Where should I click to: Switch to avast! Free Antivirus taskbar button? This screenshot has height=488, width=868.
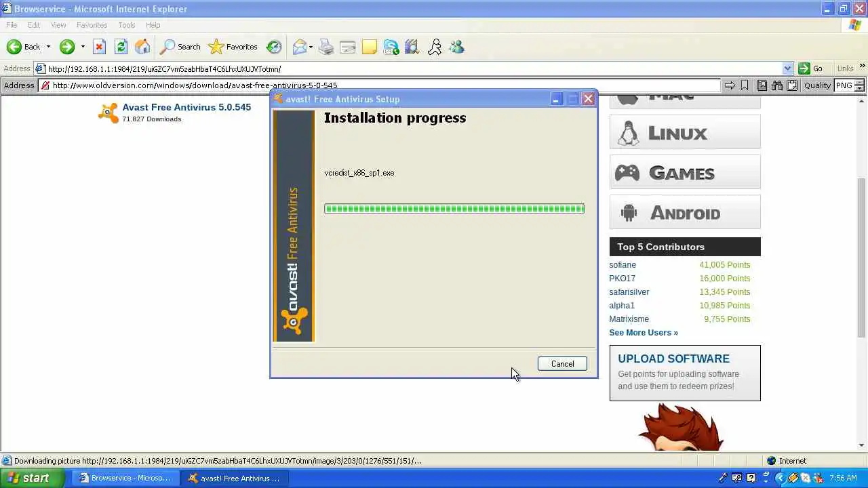pyautogui.click(x=235, y=478)
